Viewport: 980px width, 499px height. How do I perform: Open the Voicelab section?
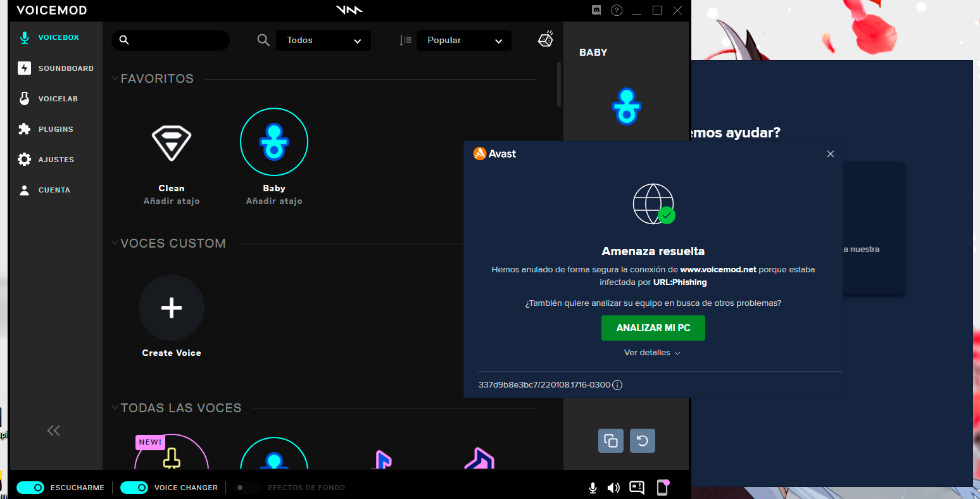pos(48,99)
